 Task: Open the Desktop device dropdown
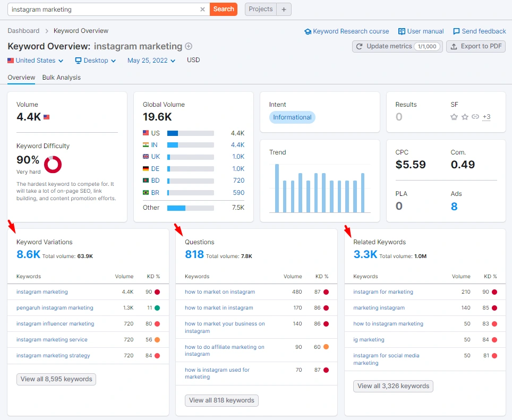tap(96, 61)
